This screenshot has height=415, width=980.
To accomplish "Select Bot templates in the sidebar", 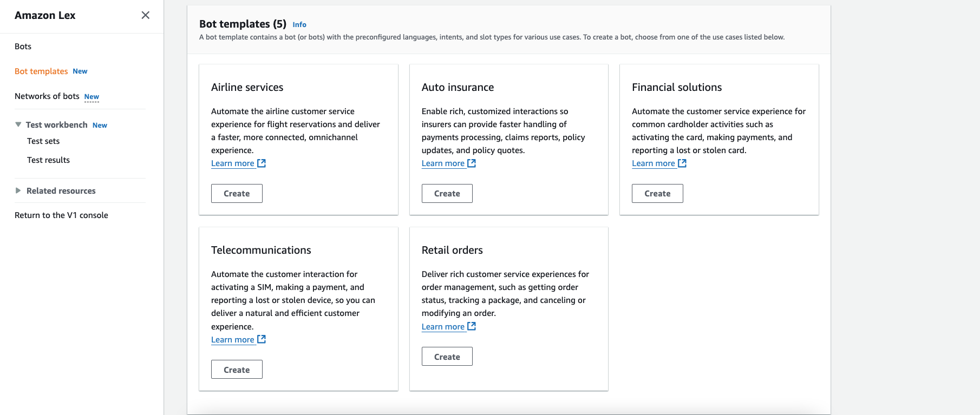I will (x=41, y=71).
